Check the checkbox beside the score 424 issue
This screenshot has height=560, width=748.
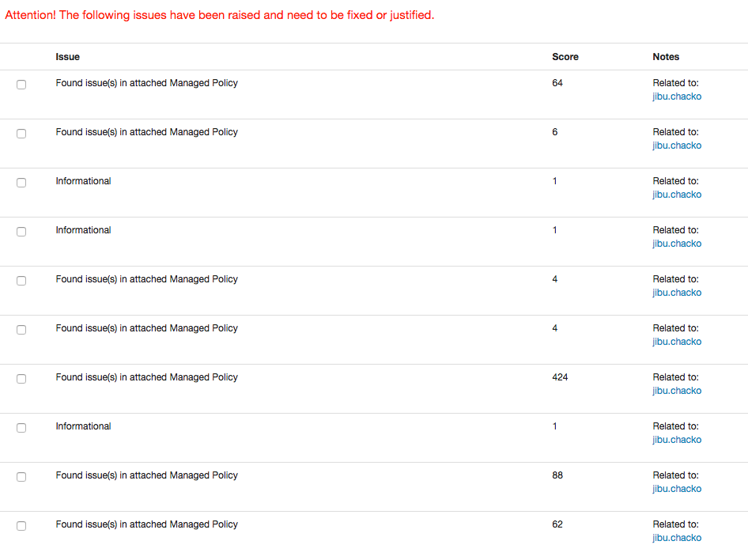(21, 378)
